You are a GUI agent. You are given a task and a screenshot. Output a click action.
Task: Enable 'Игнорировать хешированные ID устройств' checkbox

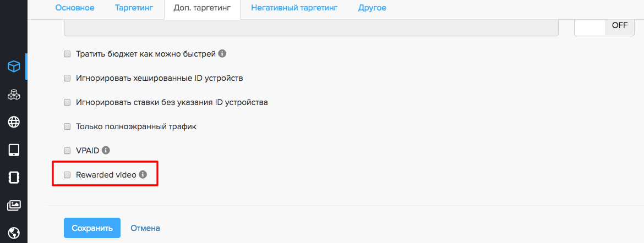coord(67,78)
